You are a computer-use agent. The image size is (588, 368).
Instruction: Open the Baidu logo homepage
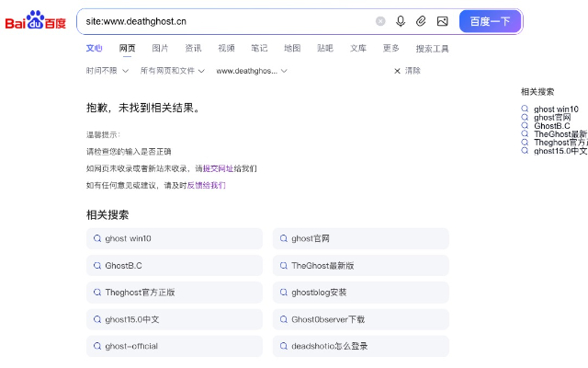(x=36, y=20)
